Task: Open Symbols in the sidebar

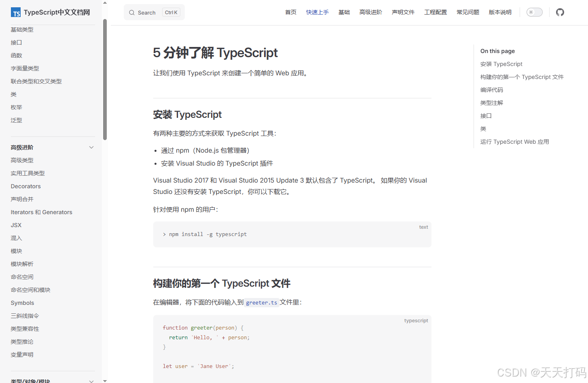Action: (x=23, y=303)
